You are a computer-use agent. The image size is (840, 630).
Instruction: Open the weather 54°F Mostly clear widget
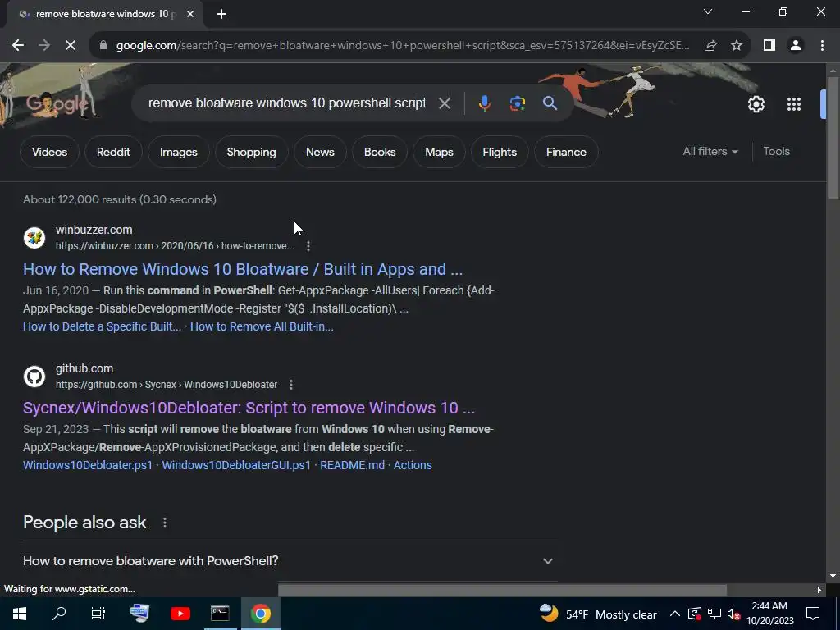coord(598,614)
